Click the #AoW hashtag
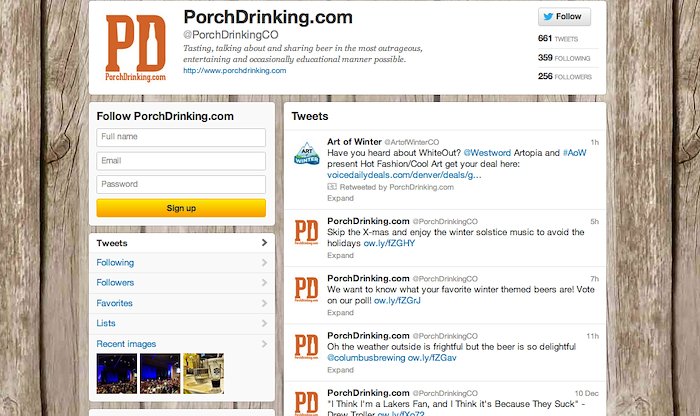This screenshot has width=700, height=416. pyautogui.click(x=575, y=153)
